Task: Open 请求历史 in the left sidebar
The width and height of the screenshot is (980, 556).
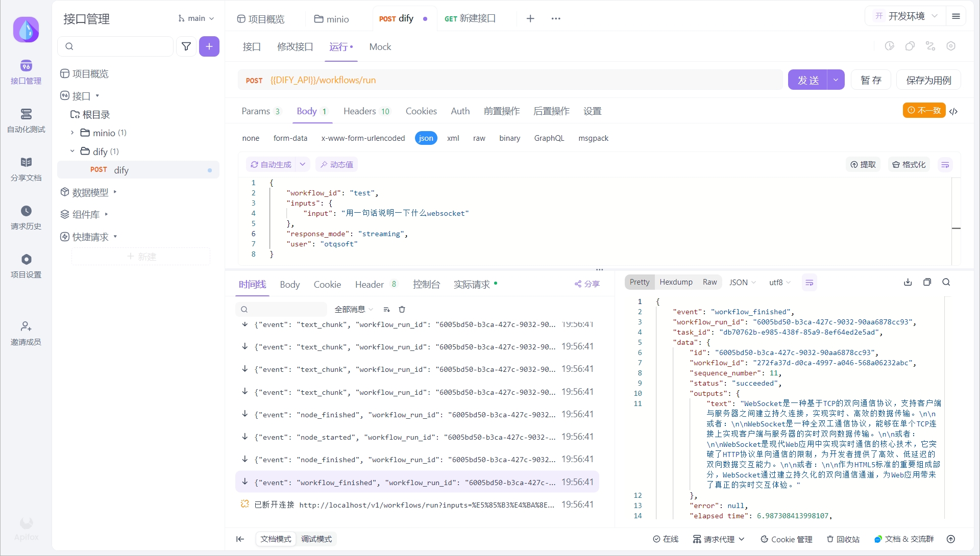Action: (26, 217)
